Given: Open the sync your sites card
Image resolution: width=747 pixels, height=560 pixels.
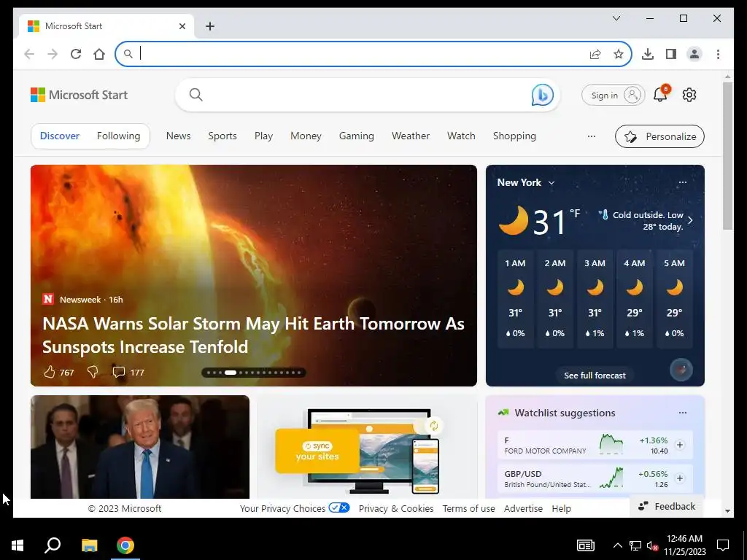Looking at the screenshot, I should (x=367, y=447).
